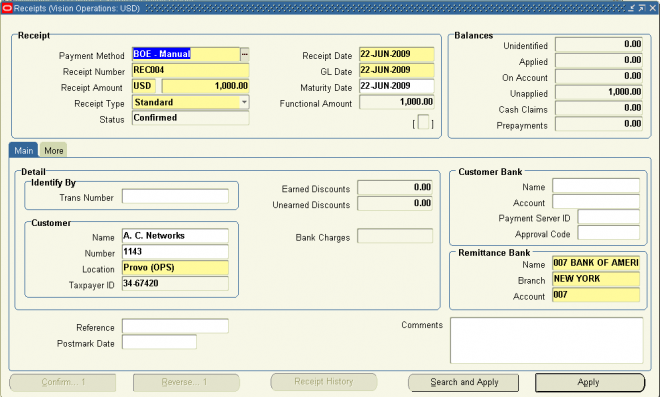Maximize the Receipts window
The image size is (660, 397).
point(641,8)
